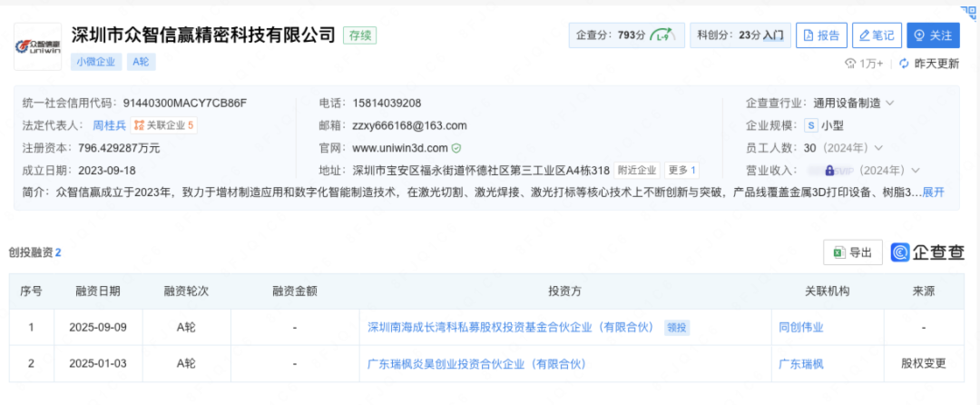Open the 报告 report button
The height and width of the screenshot is (405, 980).
pos(820,35)
